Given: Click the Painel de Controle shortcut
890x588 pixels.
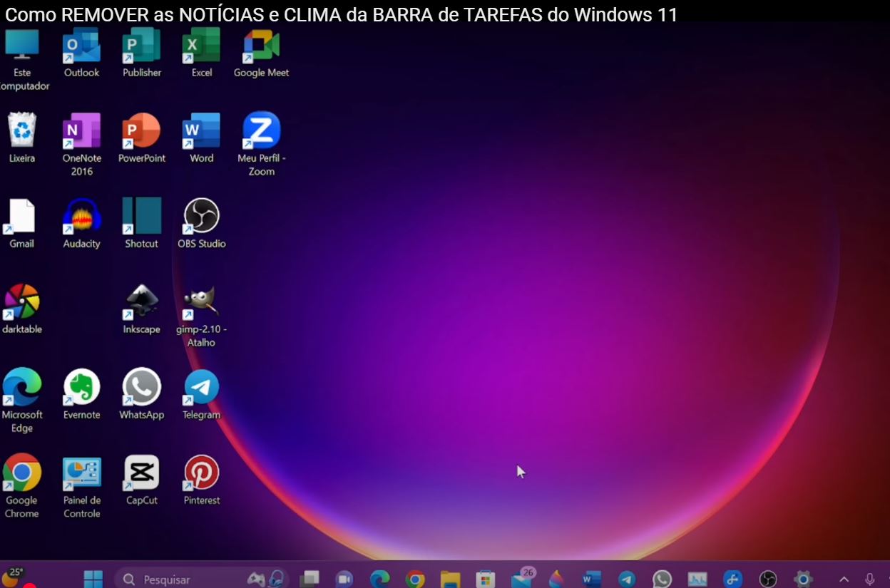Looking at the screenshot, I should point(82,488).
